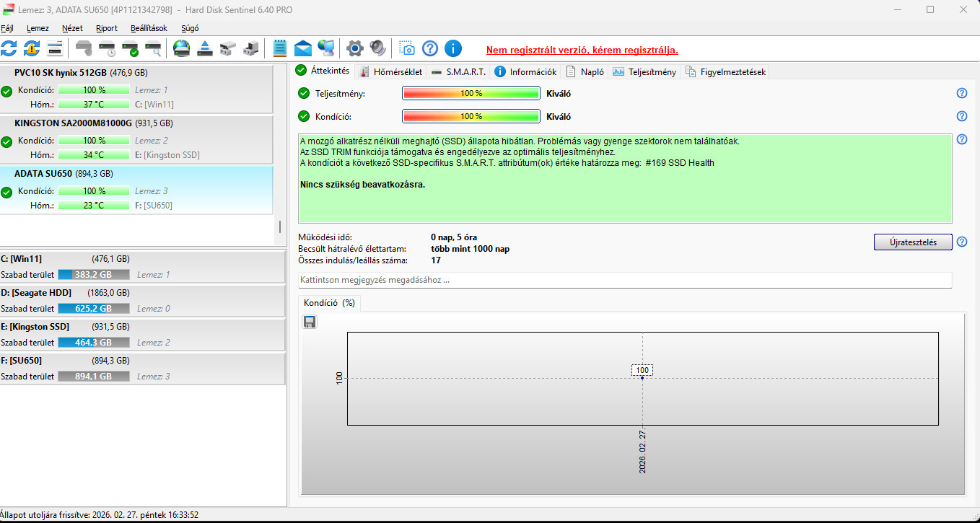The width and height of the screenshot is (980, 523).
Task: Open the Riport menu
Action: (107, 28)
